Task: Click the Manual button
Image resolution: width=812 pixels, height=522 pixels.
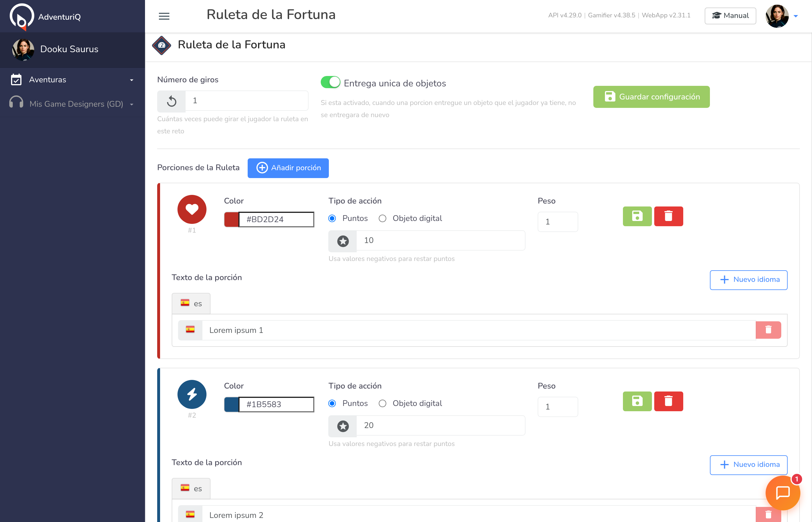Action: pyautogui.click(x=730, y=16)
